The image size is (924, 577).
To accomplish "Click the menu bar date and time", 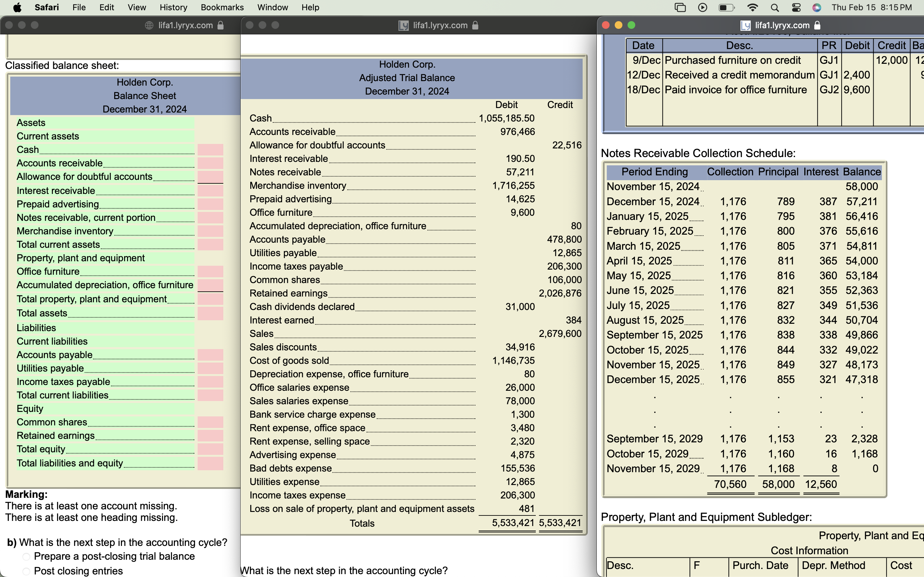I will 871,8.
